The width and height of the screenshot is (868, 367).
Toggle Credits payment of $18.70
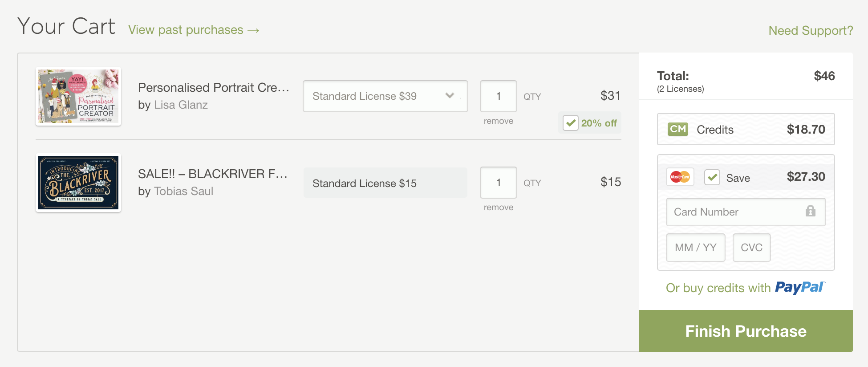click(x=746, y=129)
